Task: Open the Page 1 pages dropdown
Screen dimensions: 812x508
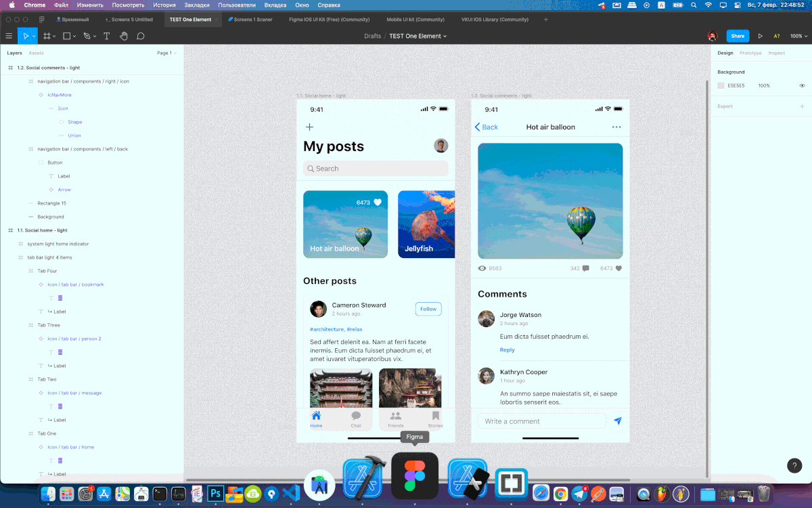Action: pyautogui.click(x=166, y=53)
